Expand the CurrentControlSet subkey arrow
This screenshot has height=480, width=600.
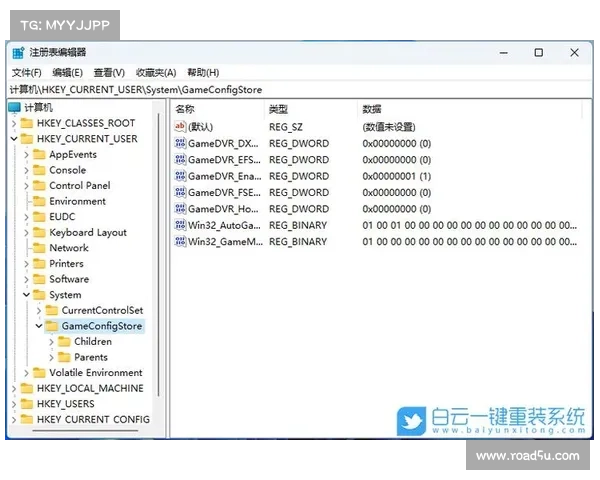coord(39,311)
